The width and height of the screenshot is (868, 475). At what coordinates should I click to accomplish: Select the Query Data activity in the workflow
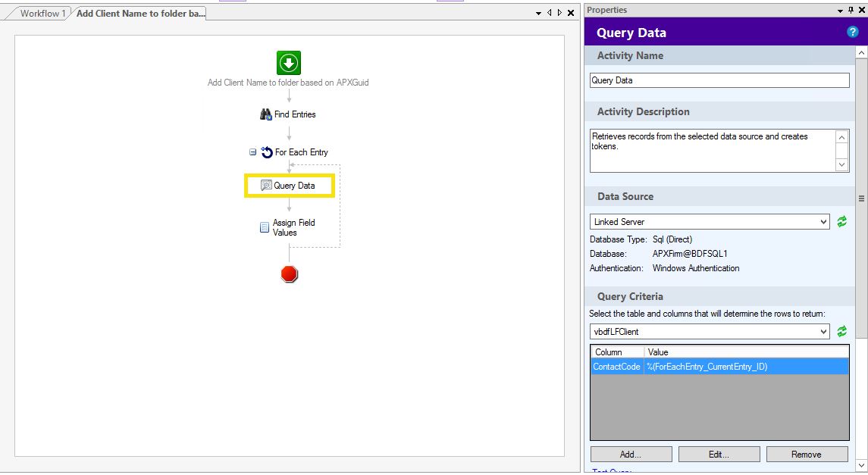point(288,186)
